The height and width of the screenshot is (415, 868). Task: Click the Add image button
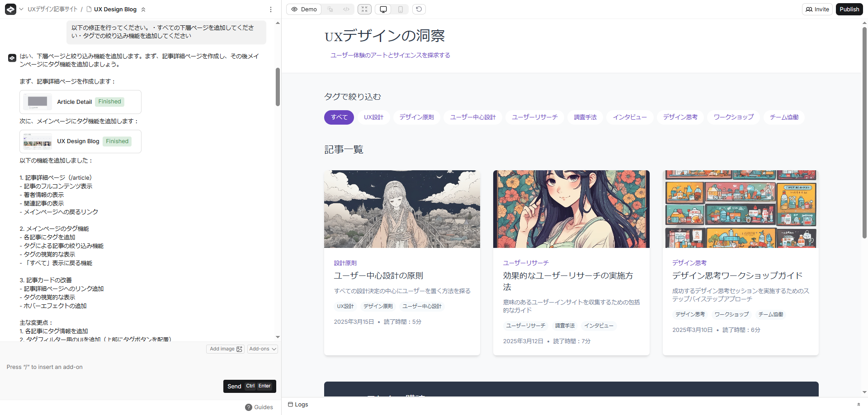[x=226, y=349]
